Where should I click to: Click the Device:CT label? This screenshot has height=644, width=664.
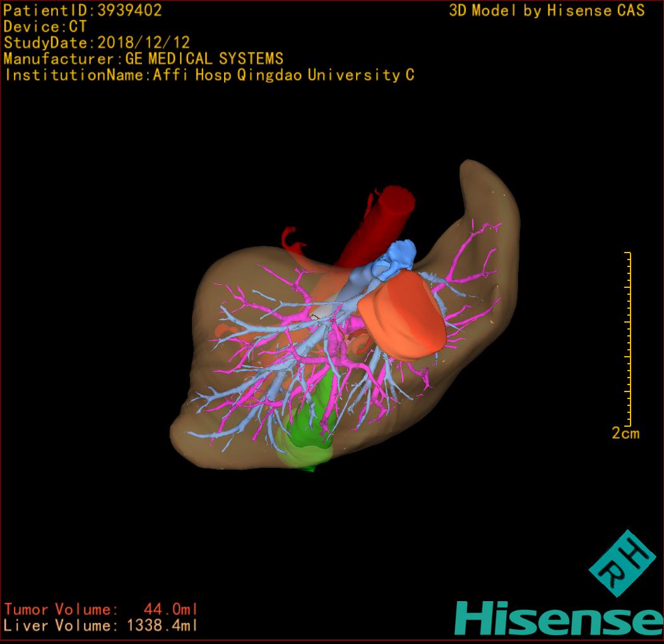(45, 27)
